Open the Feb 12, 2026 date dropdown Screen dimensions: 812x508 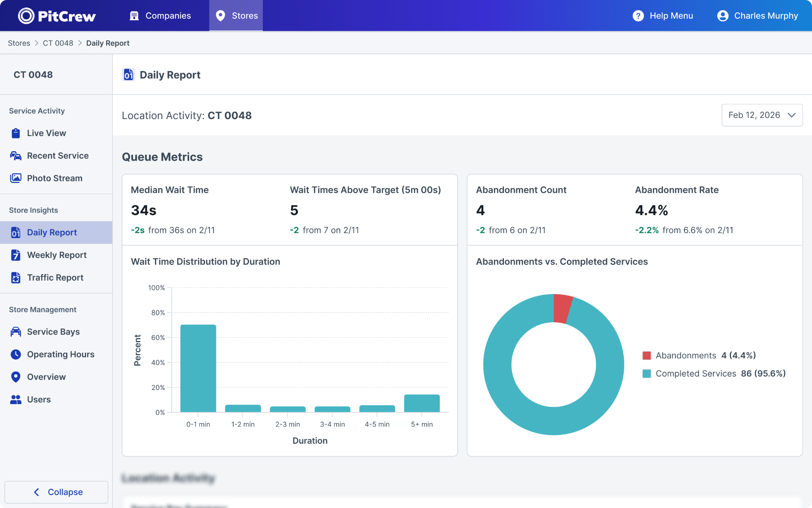(x=762, y=115)
